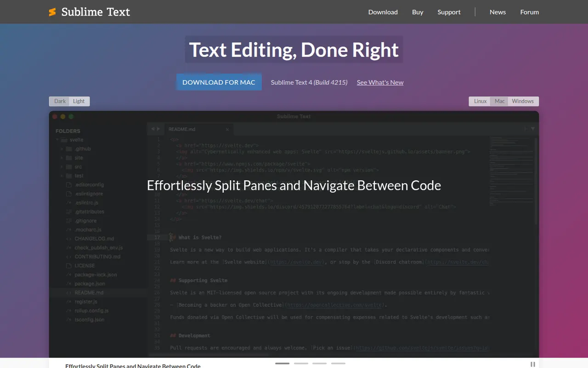Click the folder icon beside site
Screen dimensions: 588x368
[69, 158]
